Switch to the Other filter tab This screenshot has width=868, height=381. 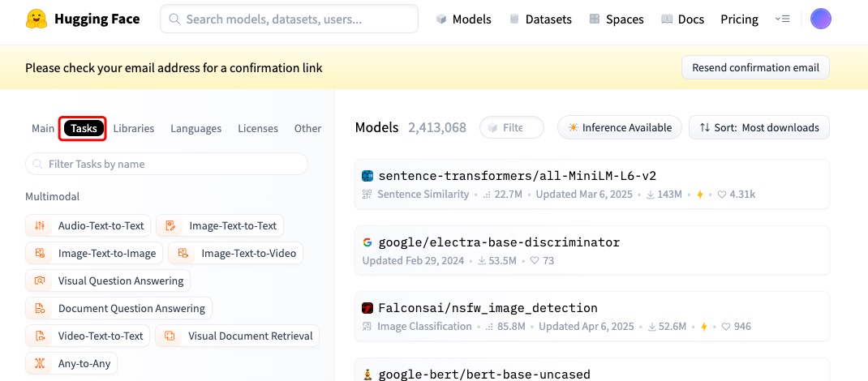pos(307,128)
